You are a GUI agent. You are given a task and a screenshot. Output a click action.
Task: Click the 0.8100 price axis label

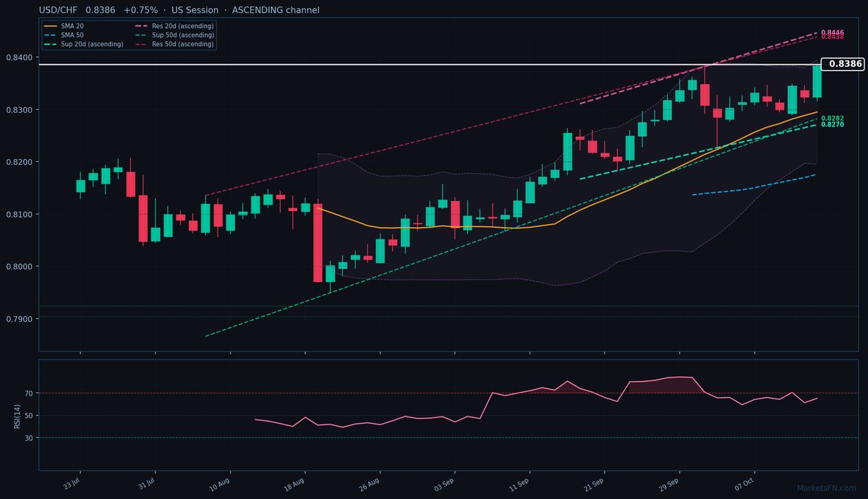(x=20, y=215)
